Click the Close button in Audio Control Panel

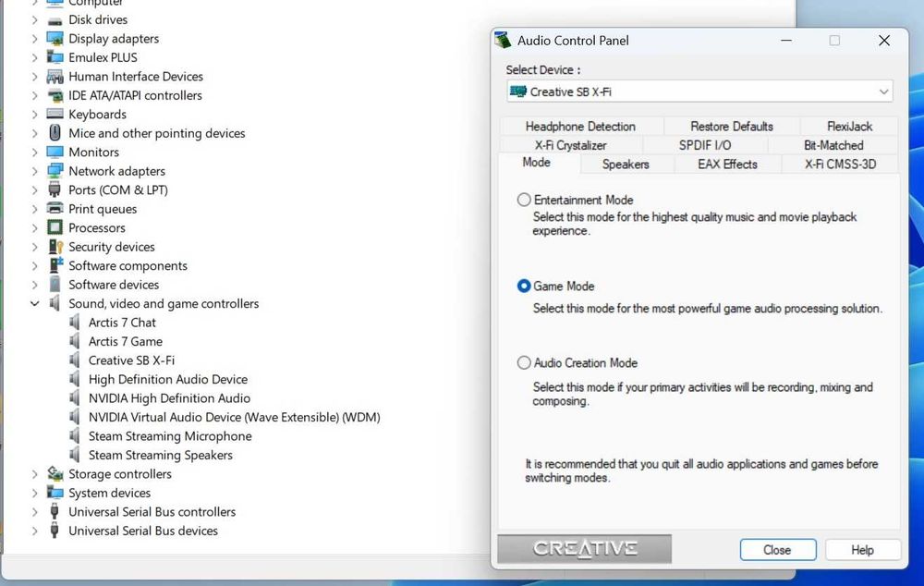click(x=778, y=550)
